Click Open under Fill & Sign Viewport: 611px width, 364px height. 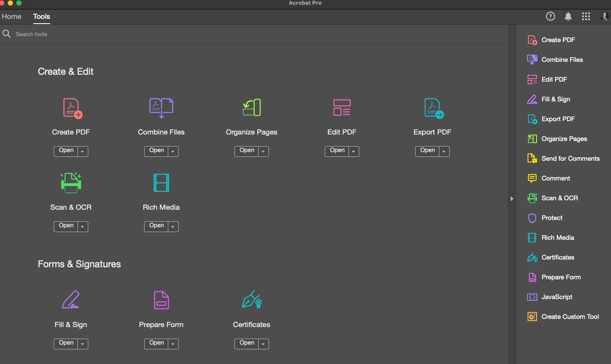click(x=66, y=344)
